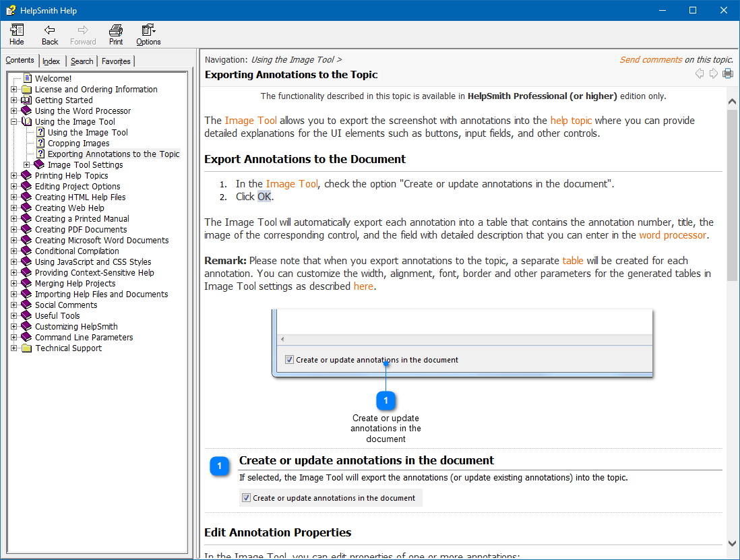Click the Cropping Images topic icon
The image size is (740, 560).
coord(40,143)
